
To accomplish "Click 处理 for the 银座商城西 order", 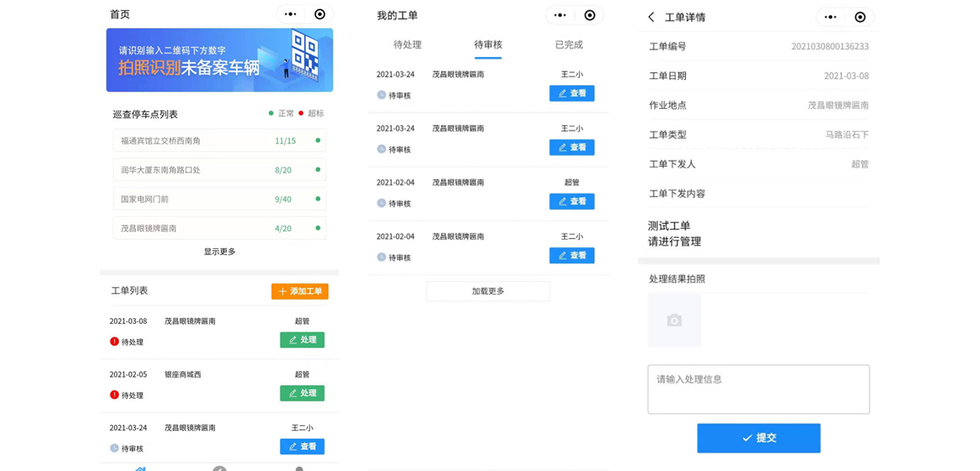I will click(302, 394).
